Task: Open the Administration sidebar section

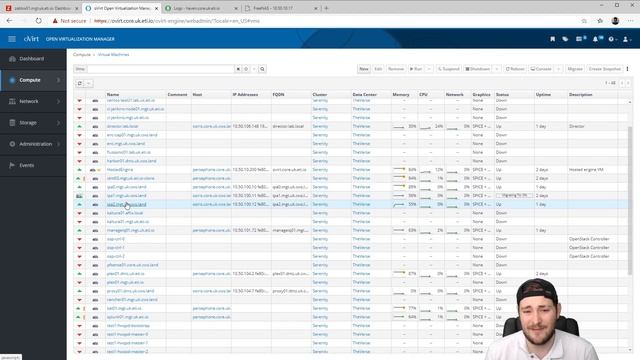Action: tap(33, 144)
